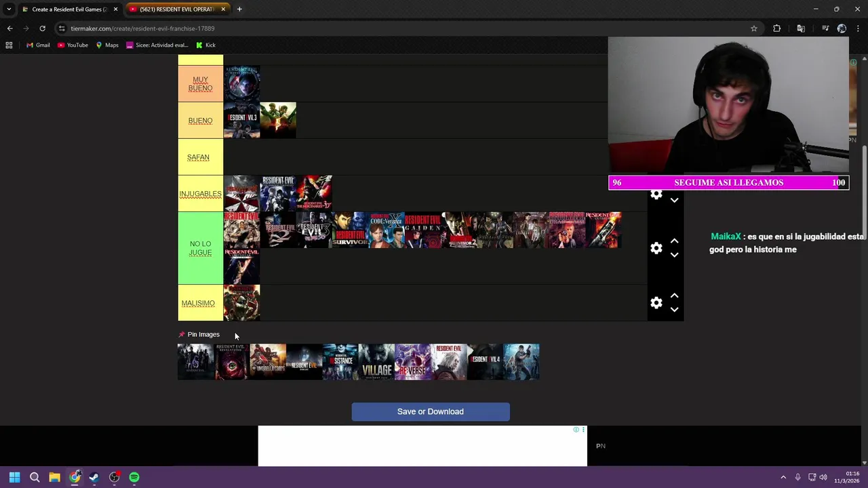Viewport: 868px width, 488px height.
Task: Select Umbrella logo cover in INJUGABLES row
Action: [x=241, y=194]
